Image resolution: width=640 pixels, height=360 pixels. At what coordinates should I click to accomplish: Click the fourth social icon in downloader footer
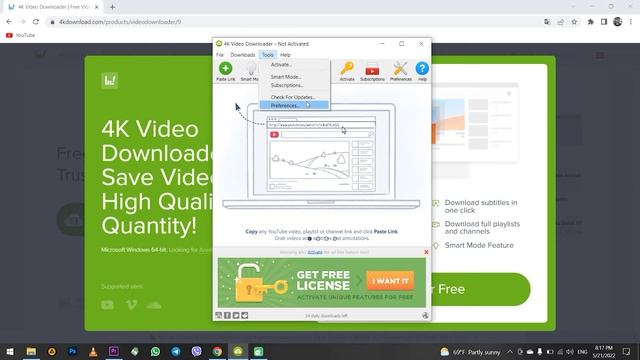244,315
